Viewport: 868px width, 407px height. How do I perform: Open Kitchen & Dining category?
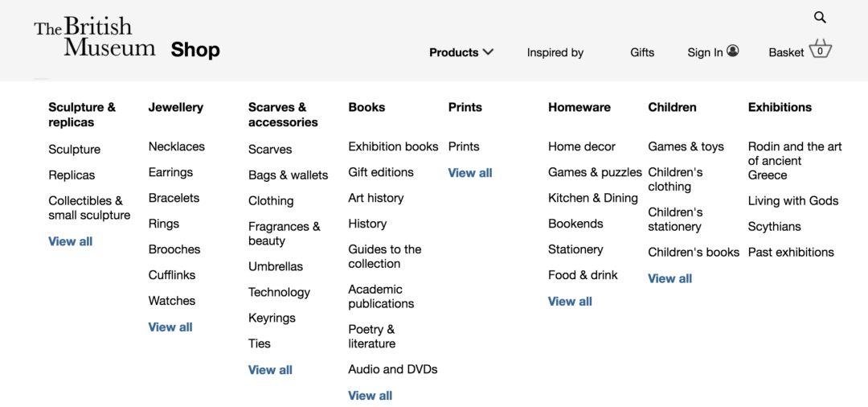pos(593,198)
